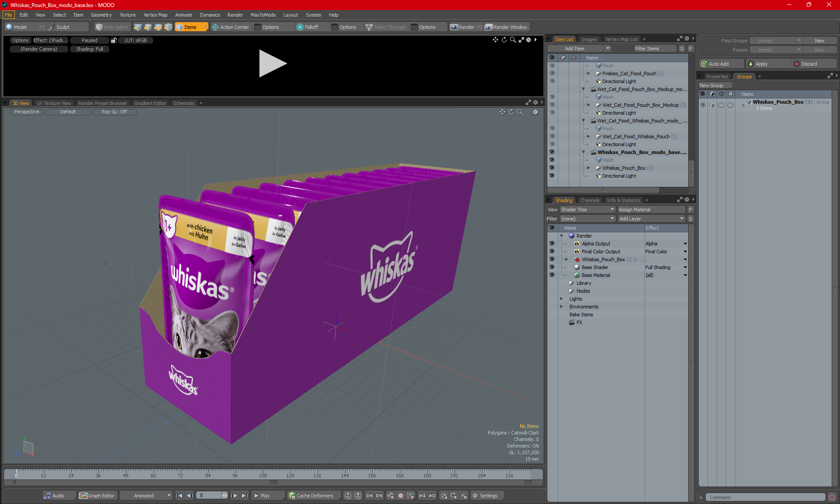This screenshot has height=504, width=840.
Task: Select the Edges selection mode cube icon
Action: pos(148,27)
